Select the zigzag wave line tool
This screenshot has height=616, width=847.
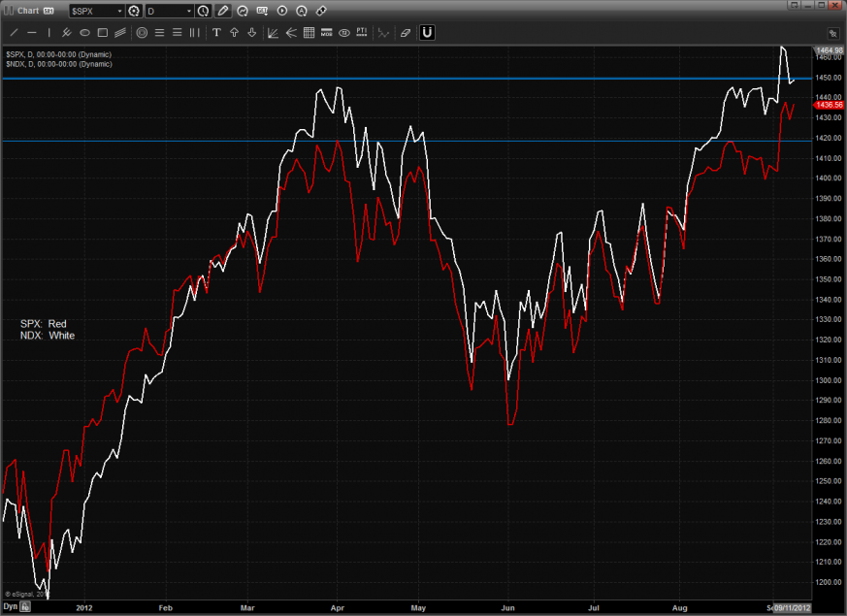point(383,33)
